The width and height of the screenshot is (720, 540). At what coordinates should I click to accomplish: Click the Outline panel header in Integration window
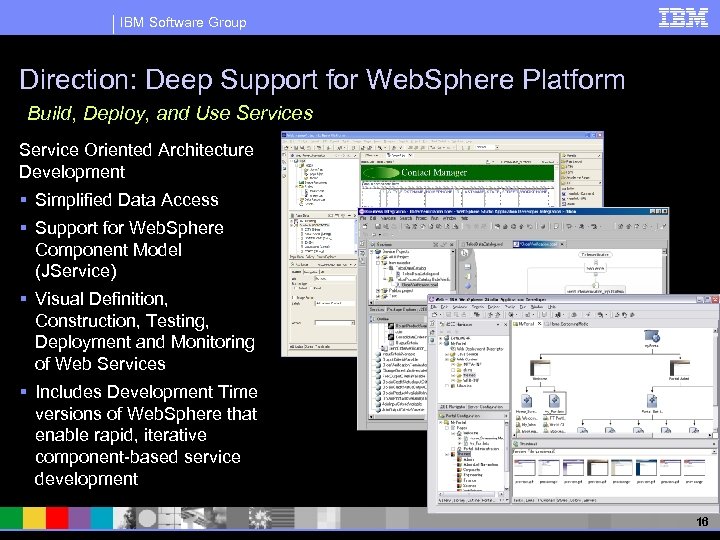tap(397, 319)
